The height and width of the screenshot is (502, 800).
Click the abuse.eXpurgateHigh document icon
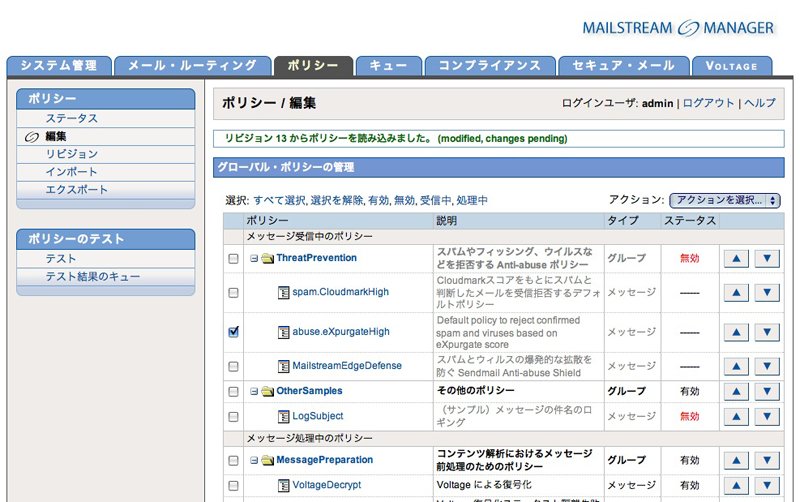[283, 332]
